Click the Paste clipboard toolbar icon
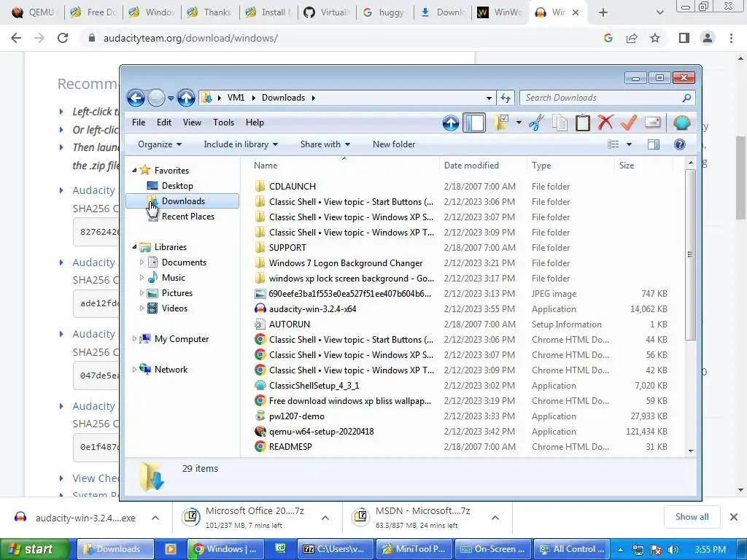 coord(583,122)
